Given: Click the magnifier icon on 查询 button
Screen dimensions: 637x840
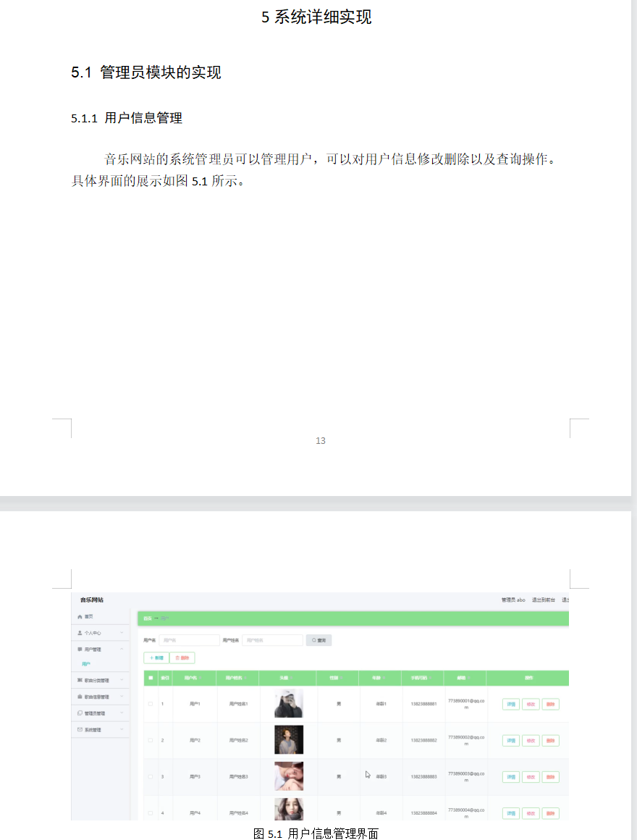Looking at the screenshot, I should pyautogui.click(x=311, y=639).
